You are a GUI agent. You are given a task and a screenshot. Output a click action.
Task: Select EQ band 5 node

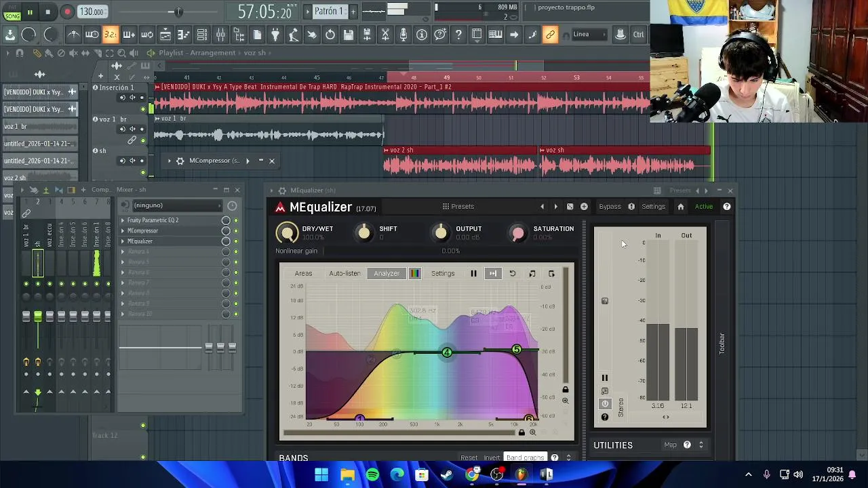click(x=517, y=349)
